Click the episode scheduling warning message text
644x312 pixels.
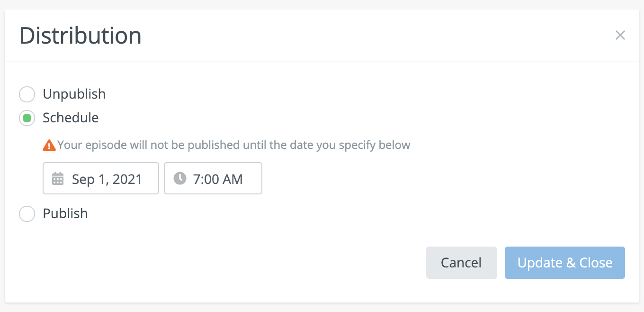pos(234,145)
